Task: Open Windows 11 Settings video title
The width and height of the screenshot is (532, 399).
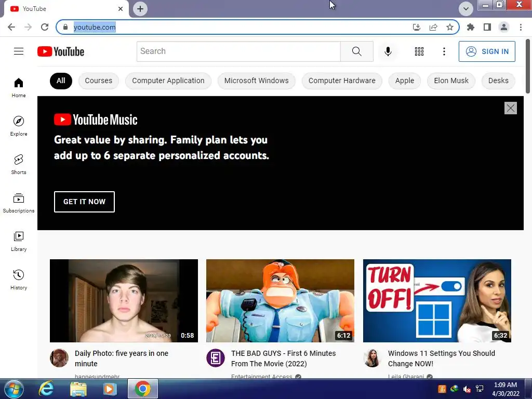Action: point(442,358)
